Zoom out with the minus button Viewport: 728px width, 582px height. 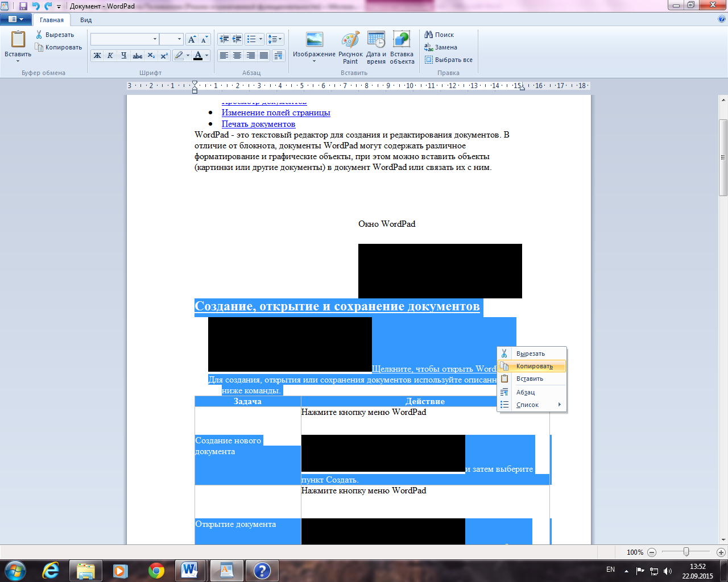652,552
